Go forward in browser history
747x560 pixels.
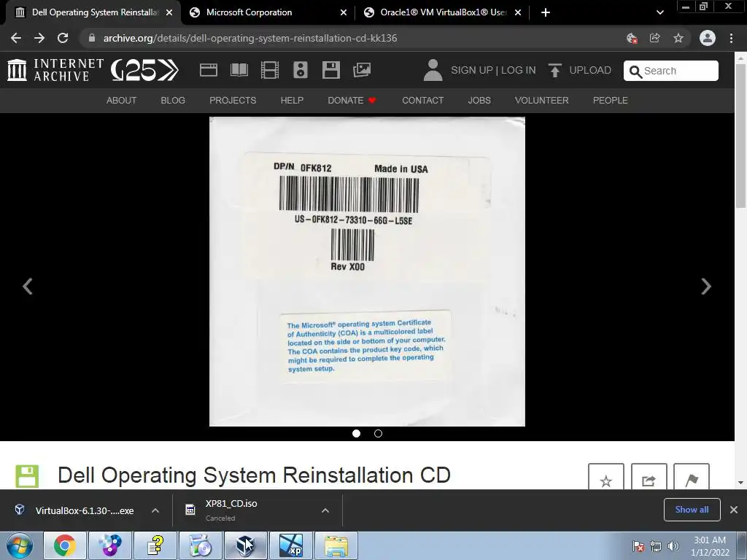tap(39, 38)
